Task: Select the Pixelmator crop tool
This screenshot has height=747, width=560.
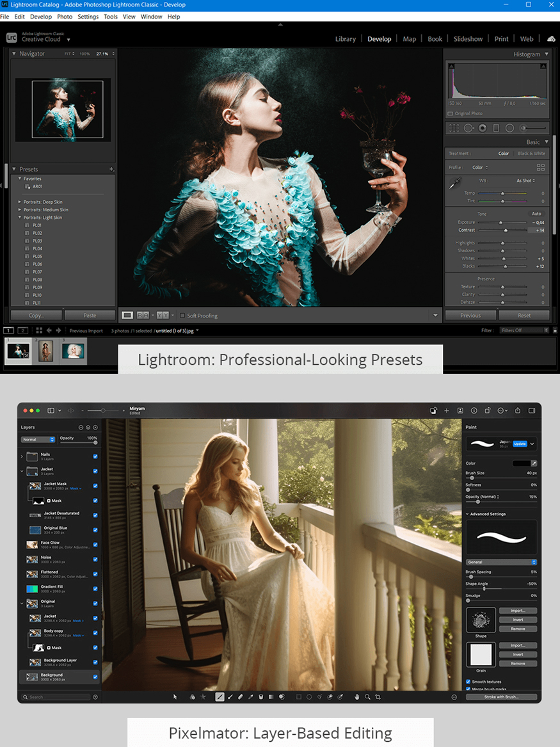Action: pyautogui.click(x=378, y=696)
